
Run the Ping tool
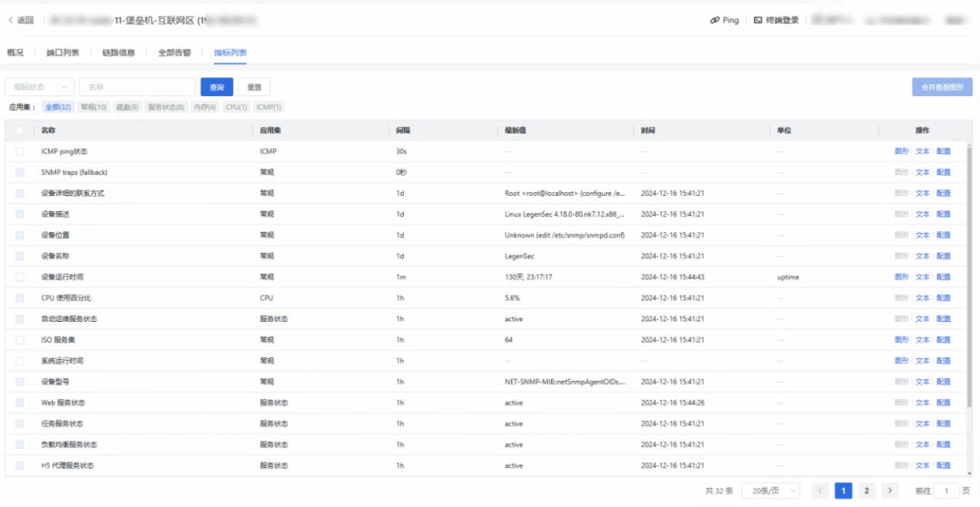pyautogui.click(x=724, y=21)
